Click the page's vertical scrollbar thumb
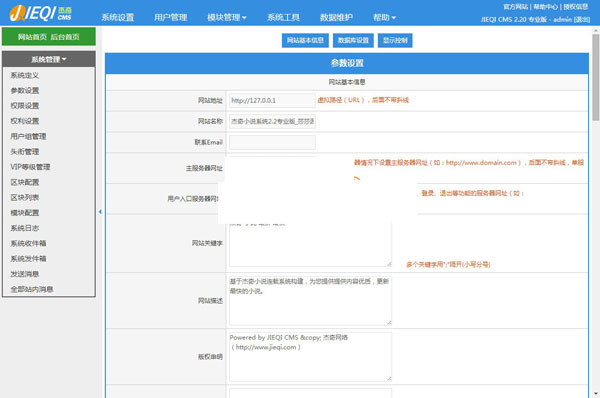Viewport: 600px width, 398px height. tap(595, 77)
